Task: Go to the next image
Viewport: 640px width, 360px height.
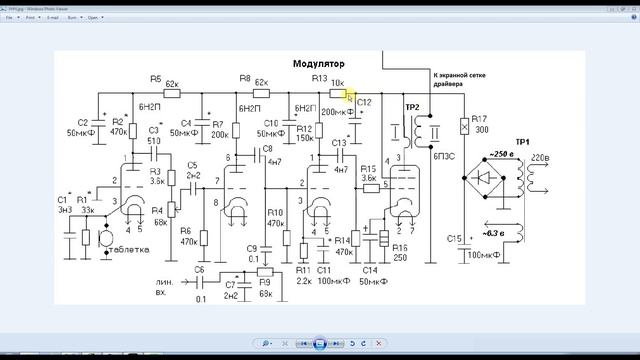Action: click(336, 344)
